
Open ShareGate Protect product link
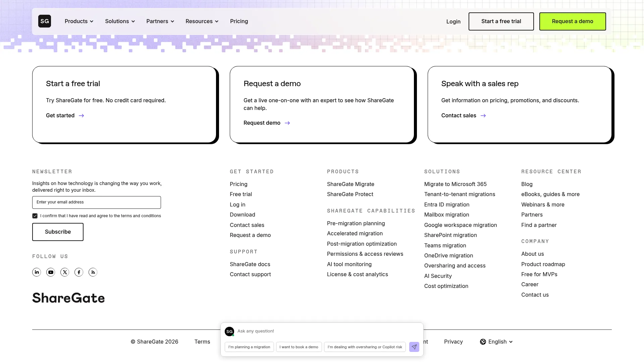350,194
